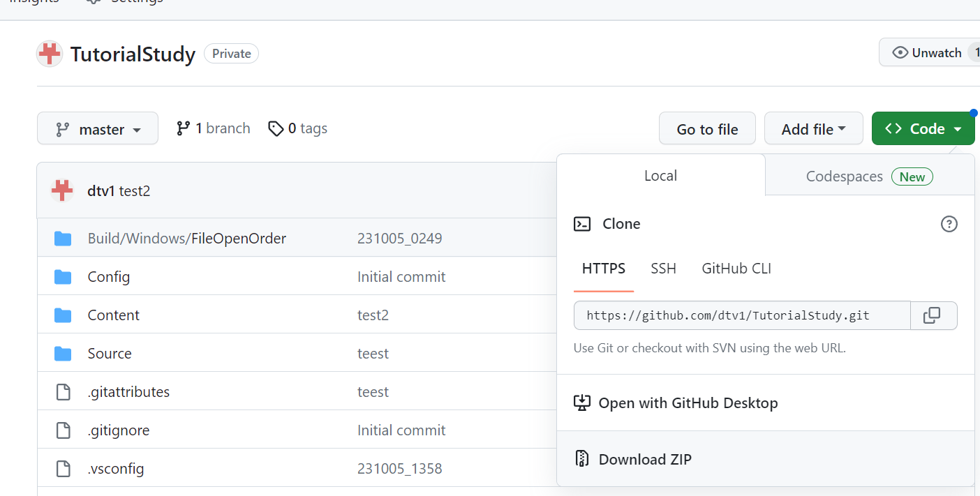Click the .gitattributes file icon
980x496 pixels.
pos(63,392)
